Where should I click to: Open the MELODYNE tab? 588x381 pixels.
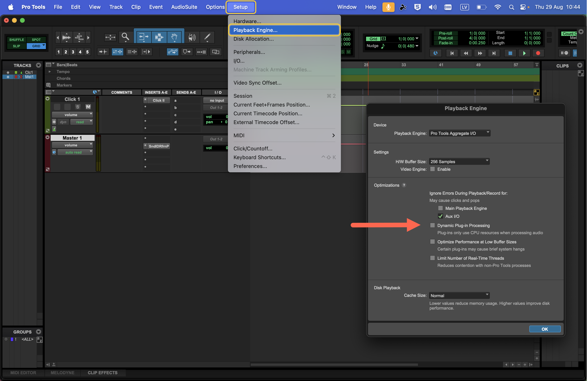point(62,372)
